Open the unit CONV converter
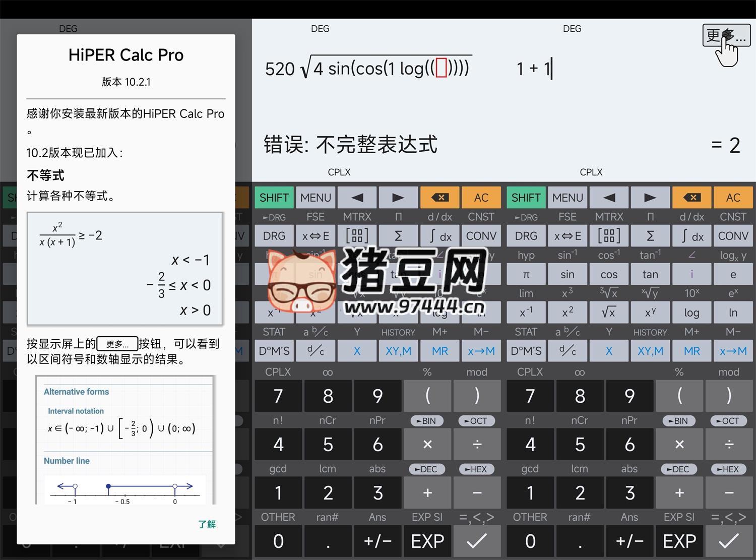The image size is (756, 560). pyautogui.click(x=733, y=235)
